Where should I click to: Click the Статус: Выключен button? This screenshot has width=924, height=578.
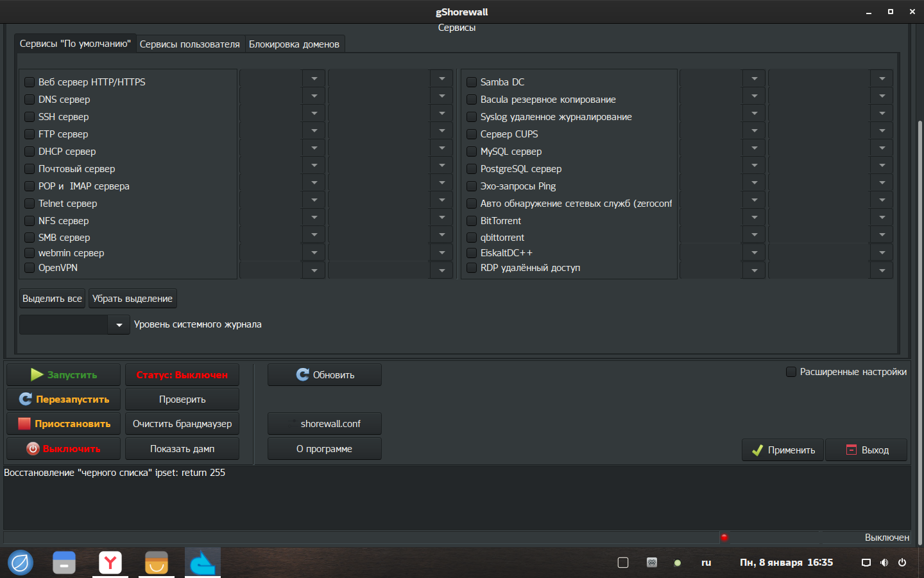click(x=182, y=374)
